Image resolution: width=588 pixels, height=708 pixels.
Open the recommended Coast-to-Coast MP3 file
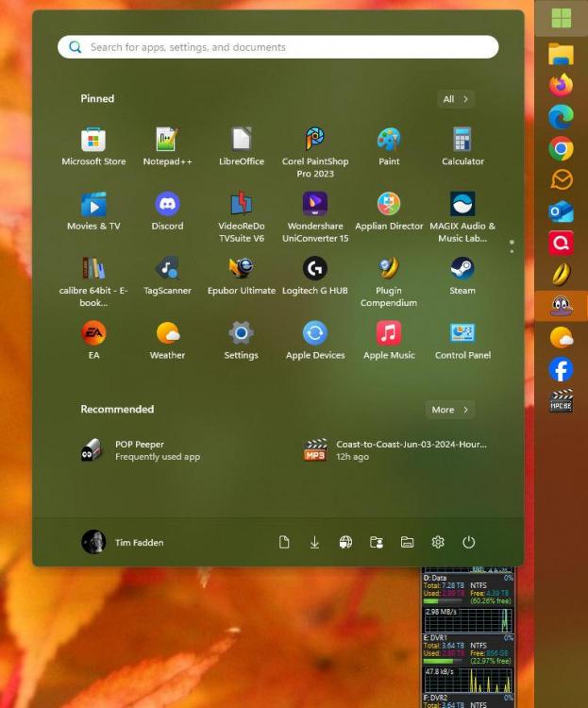(x=396, y=450)
